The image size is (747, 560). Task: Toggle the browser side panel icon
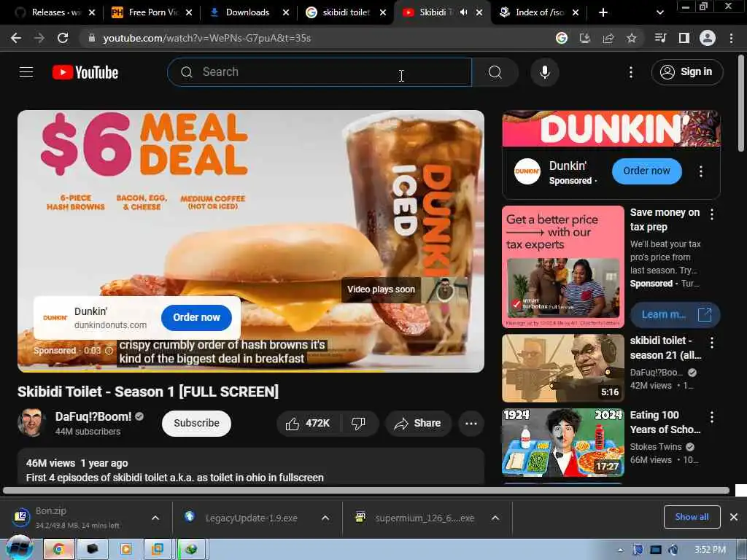coord(684,38)
